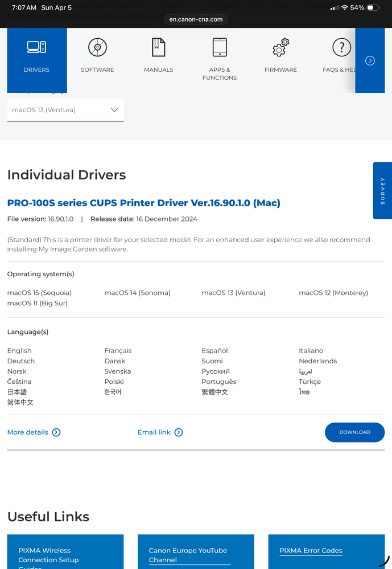392x569 pixels.
Task: Click the Firmware gears icon
Action: coord(280,47)
